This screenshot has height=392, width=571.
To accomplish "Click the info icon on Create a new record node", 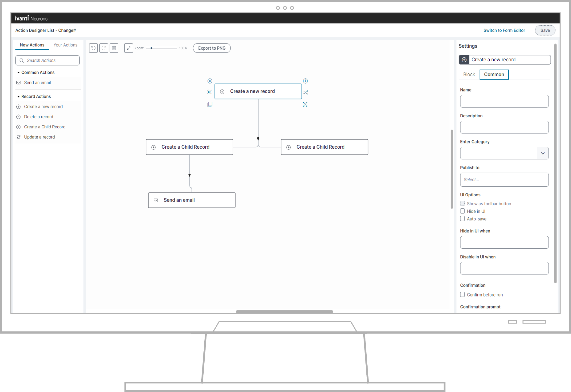I will coord(305,81).
